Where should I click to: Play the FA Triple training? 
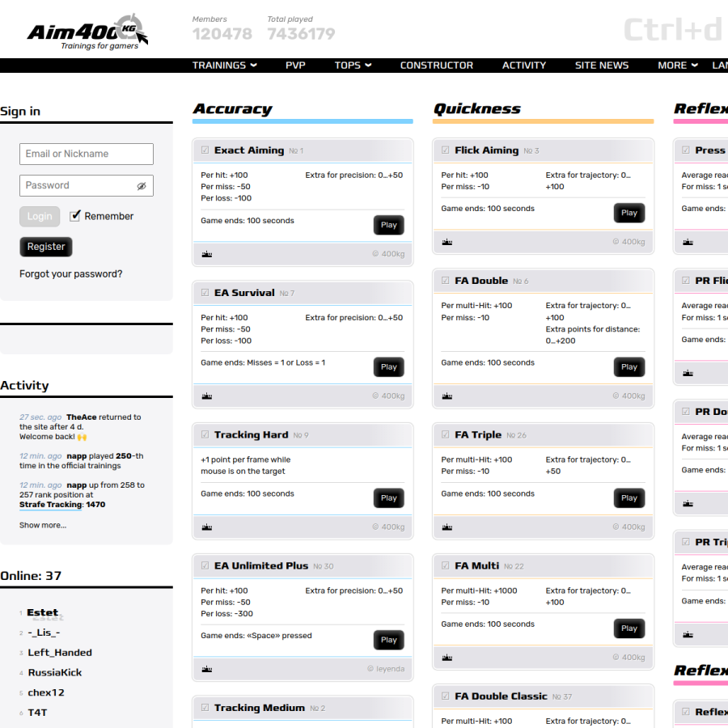tap(629, 498)
